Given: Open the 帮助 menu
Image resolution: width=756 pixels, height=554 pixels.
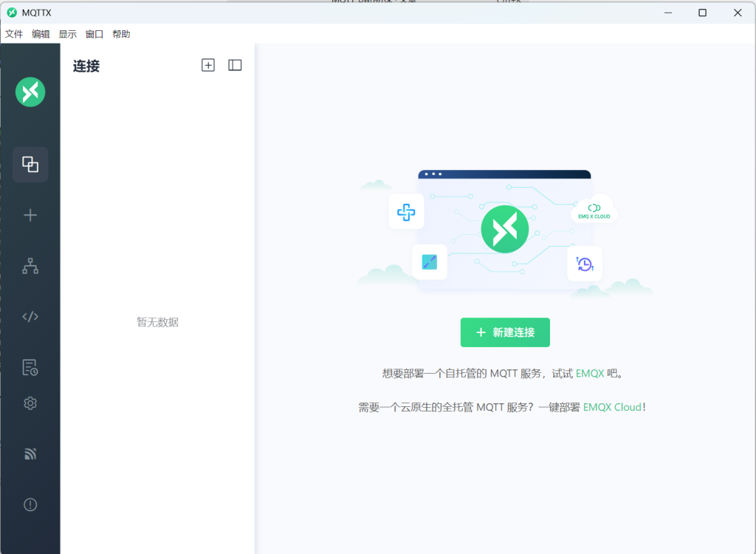Looking at the screenshot, I should (121, 34).
